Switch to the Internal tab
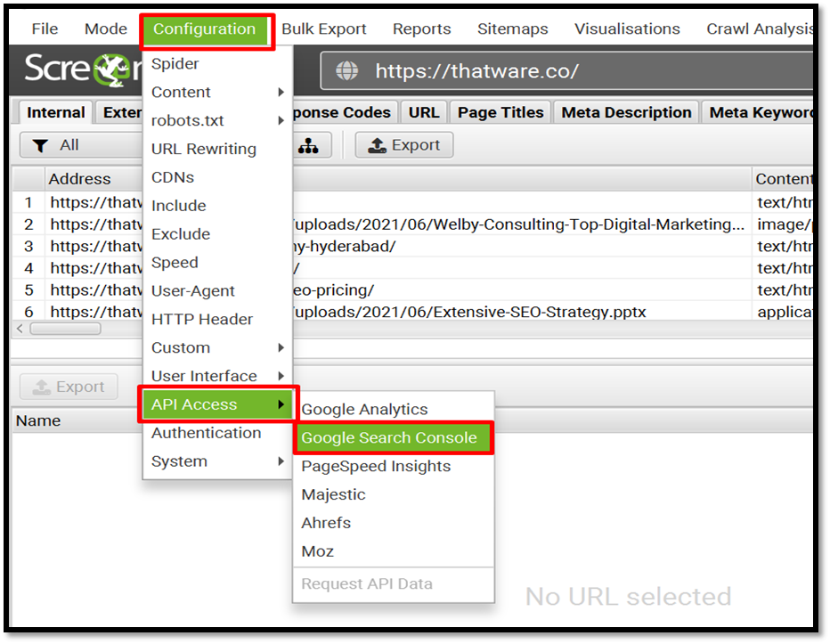Image resolution: width=830 pixels, height=644 pixels. tap(55, 112)
